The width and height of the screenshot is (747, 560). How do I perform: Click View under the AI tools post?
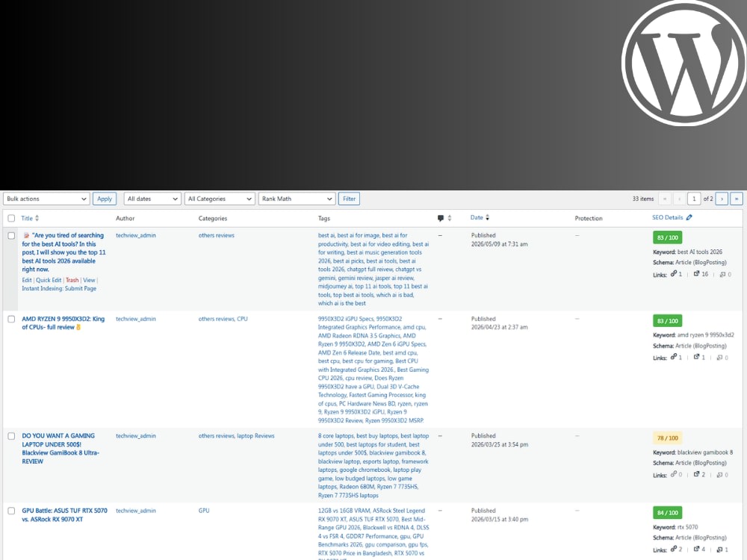89,280
